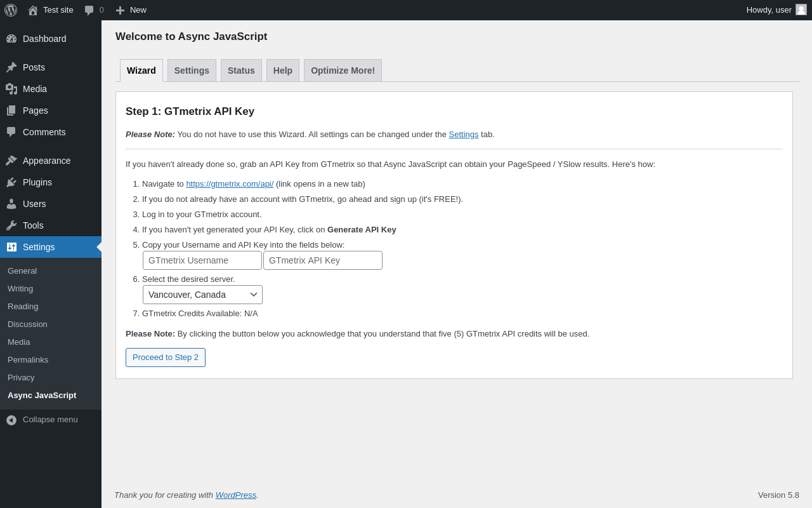This screenshot has width=812, height=508.
Task: Focus the GTmetrix Username field
Action: click(x=202, y=260)
